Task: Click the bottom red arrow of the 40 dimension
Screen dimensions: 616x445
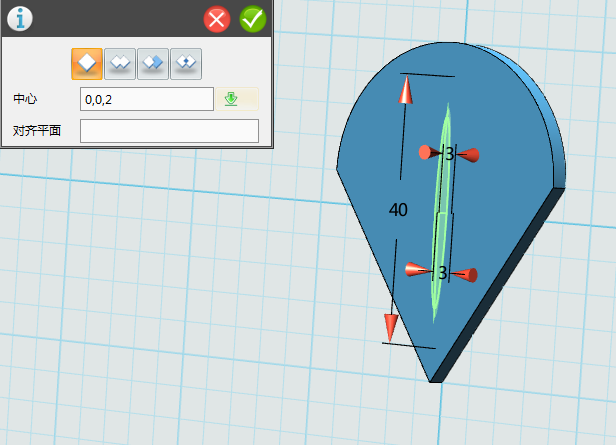Action: click(390, 327)
